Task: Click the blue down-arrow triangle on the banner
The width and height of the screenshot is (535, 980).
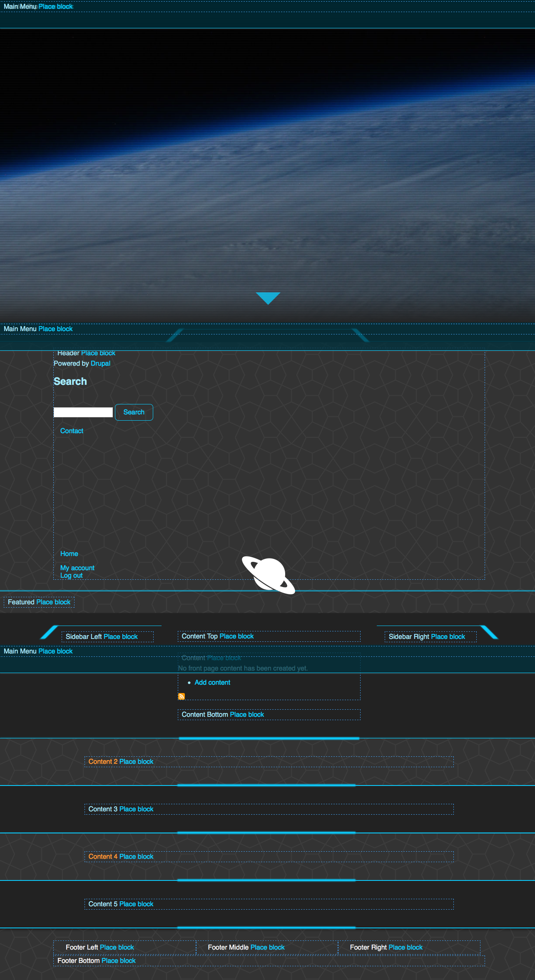Action: point(268,298)
